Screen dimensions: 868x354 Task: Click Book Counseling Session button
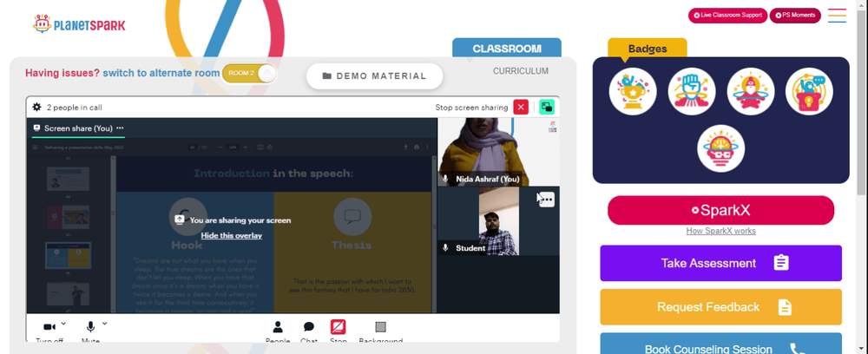[720, 344]
